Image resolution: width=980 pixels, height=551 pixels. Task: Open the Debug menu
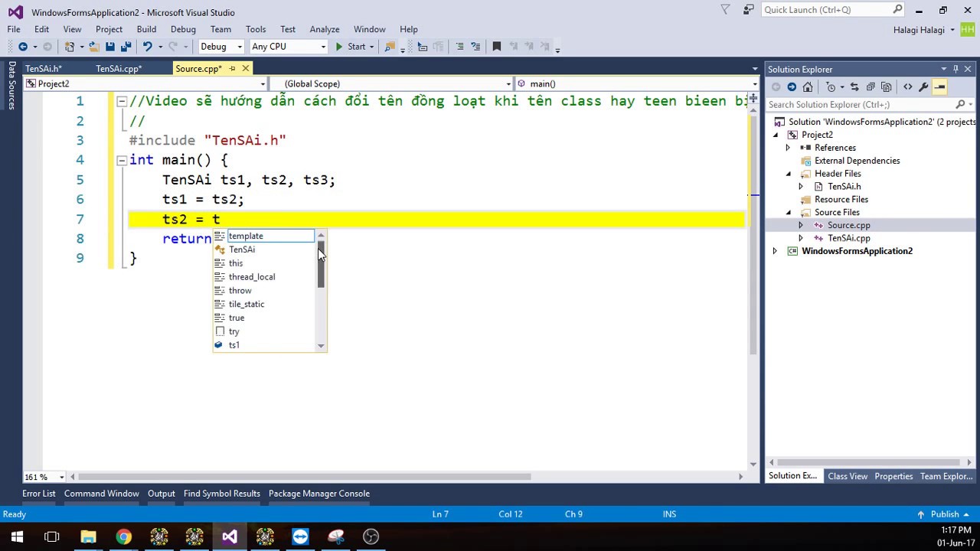tap(183, 29)
